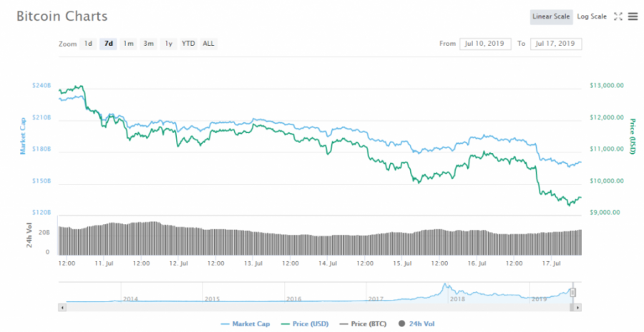Click the 14. Jul x-axis label

click(x=328, y=263)
